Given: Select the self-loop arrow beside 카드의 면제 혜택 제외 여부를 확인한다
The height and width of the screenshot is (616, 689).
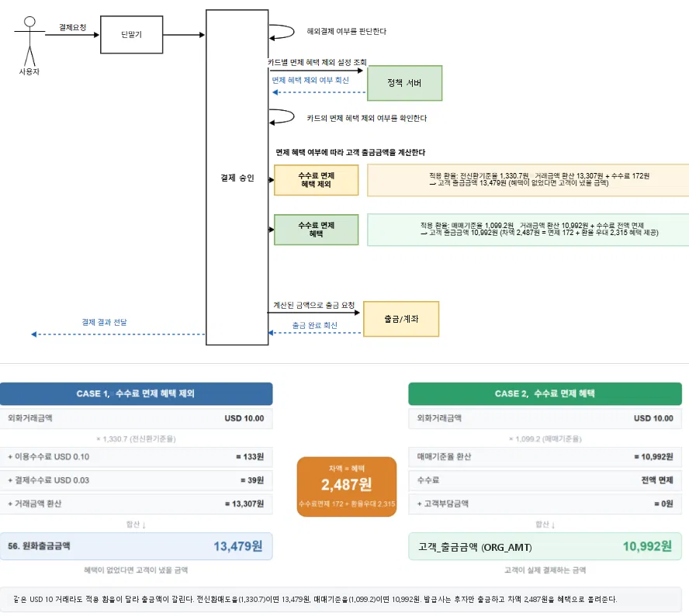Looking at the screenshot, I should pyautogui.click(x=282, y=117).
